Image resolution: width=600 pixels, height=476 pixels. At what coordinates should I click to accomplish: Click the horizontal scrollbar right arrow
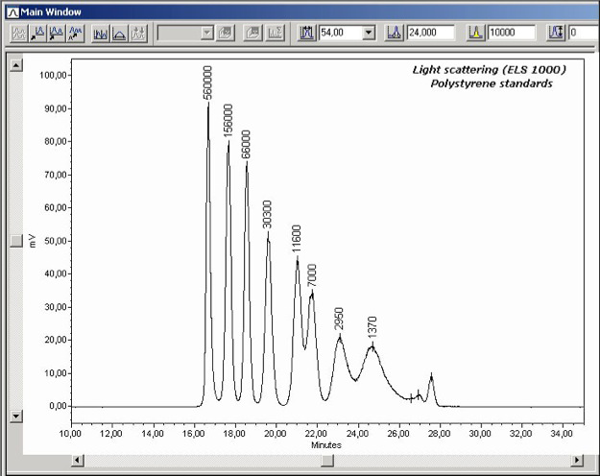(x=577, y=460)
